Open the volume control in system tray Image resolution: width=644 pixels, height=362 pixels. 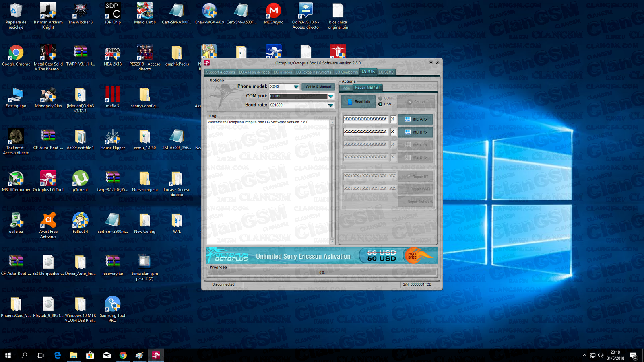tap(601, 355)
